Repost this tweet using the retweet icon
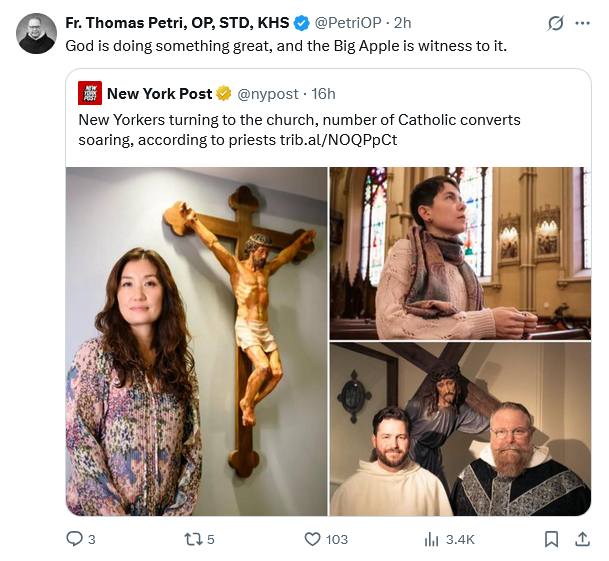This screenshot has width=609, height=561. coord(193,539)
